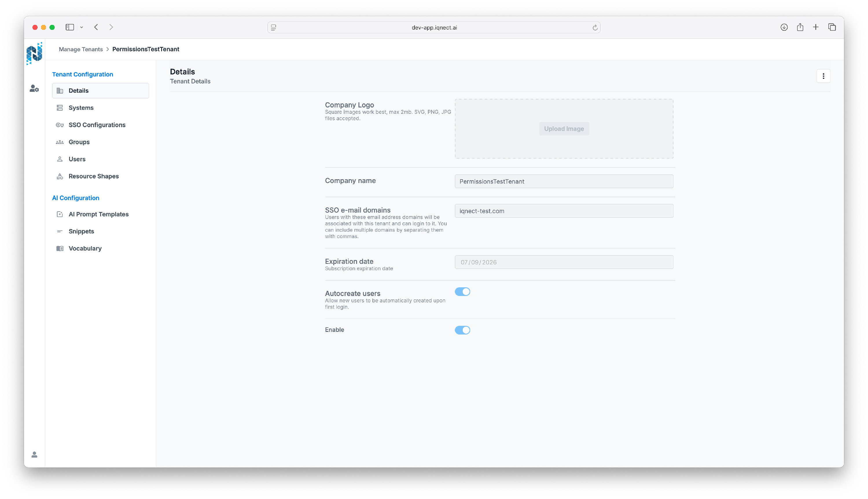Click the Company name input field
This screenshot has height=499, width=868.
tap(564, 181)
